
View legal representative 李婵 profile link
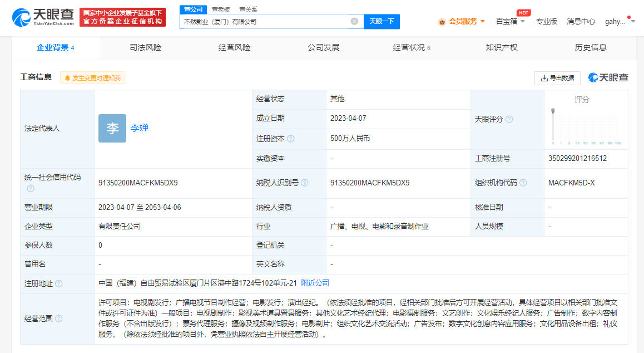coord(138,128)
